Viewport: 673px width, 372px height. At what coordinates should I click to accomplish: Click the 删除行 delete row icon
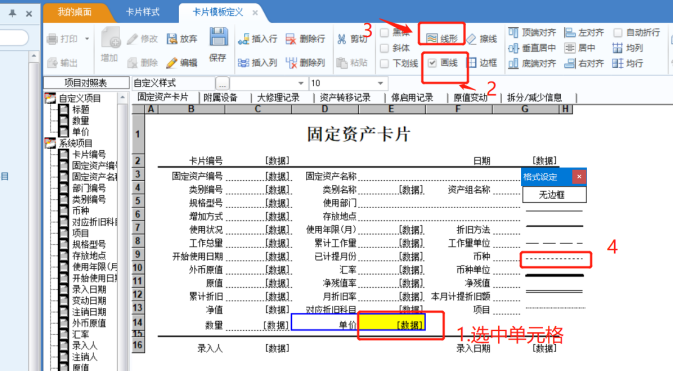point(291,39)
